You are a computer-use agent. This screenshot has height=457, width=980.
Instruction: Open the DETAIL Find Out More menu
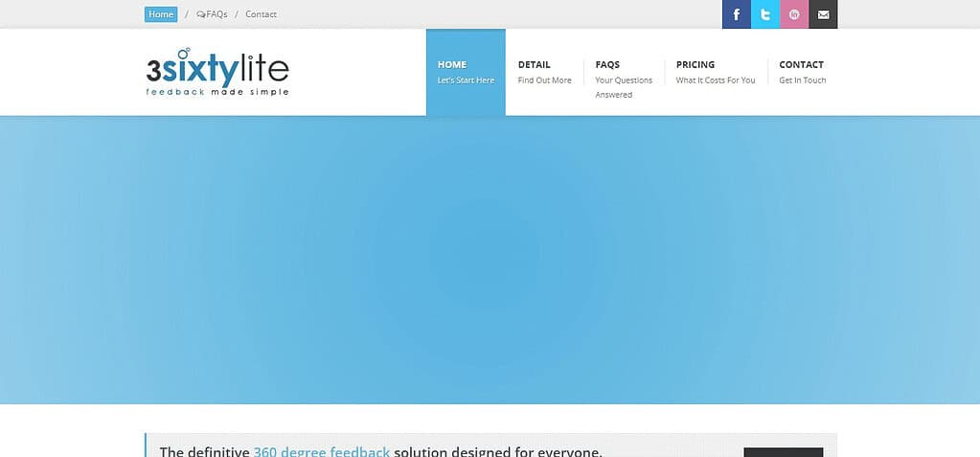[x=544, y=72]
